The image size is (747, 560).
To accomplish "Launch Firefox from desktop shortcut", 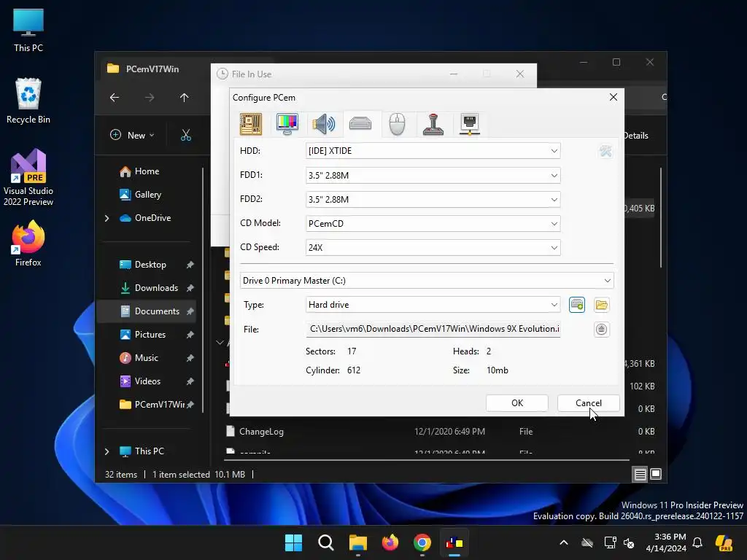I will click(28, 244).
